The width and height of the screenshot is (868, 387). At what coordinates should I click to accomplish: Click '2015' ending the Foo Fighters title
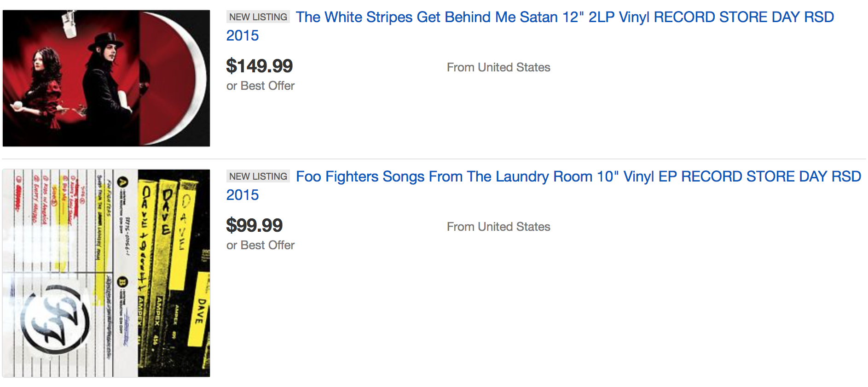243,195
